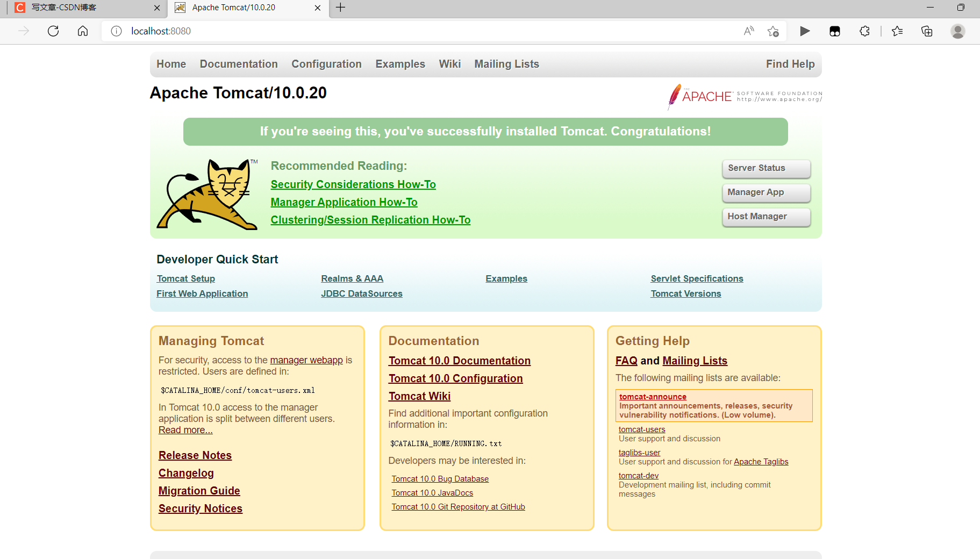Open the Tomcat Setup link
The image size is (980, 559).
click(185, 278)
